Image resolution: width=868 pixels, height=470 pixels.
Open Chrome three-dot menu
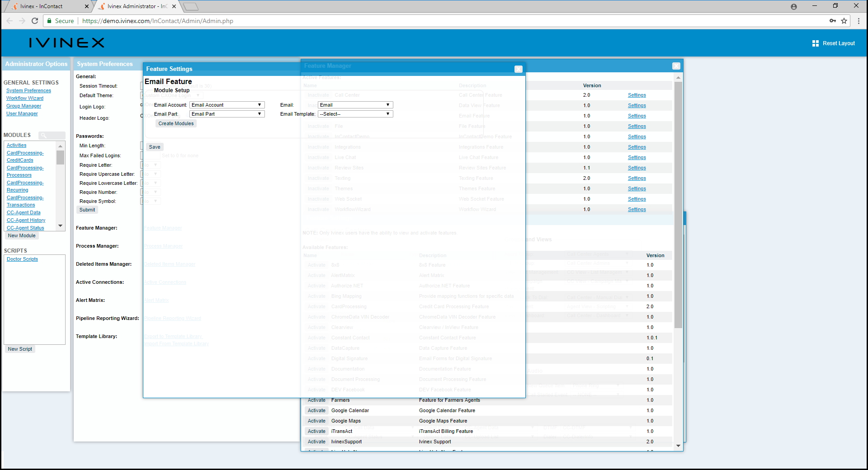point(859,21)
